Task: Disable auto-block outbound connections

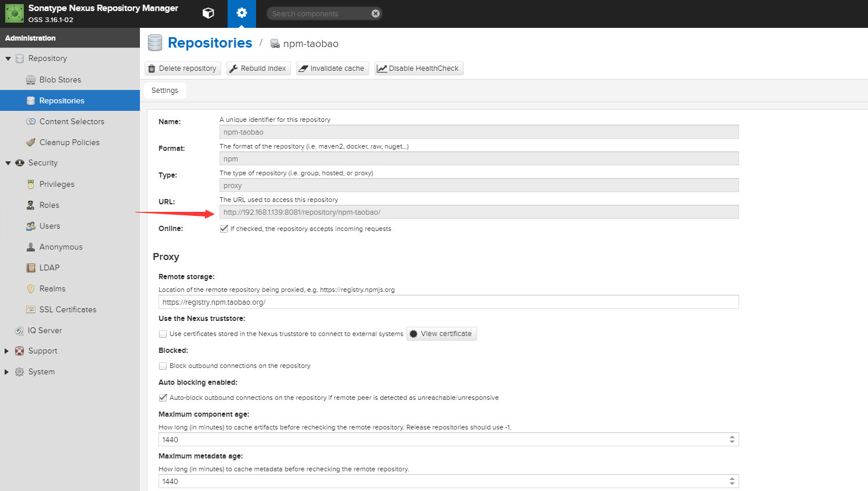Action: (163, 398)
